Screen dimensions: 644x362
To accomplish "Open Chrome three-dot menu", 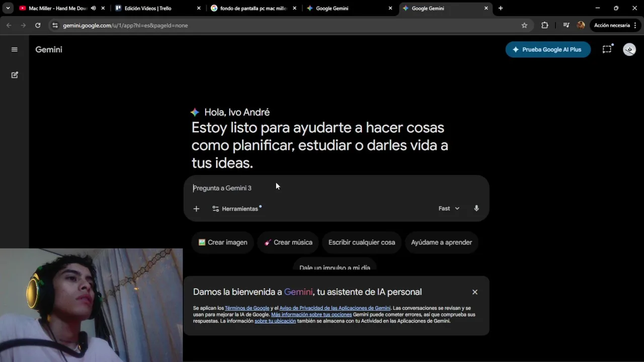I will 636,25.
